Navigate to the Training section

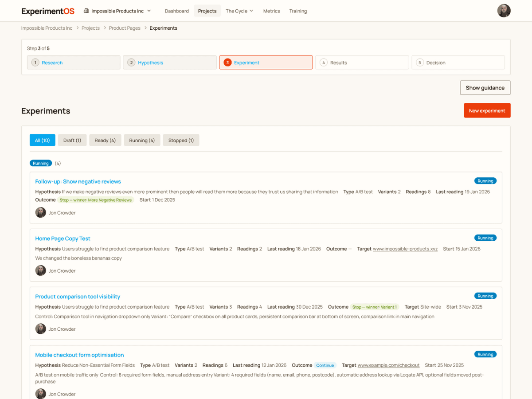(x=298, y=11)
